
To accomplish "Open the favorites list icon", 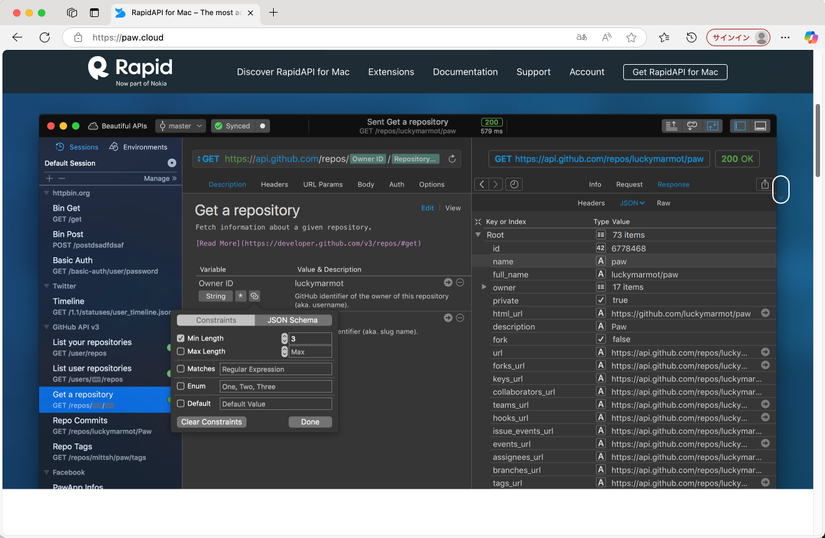I will click(664, 37).
